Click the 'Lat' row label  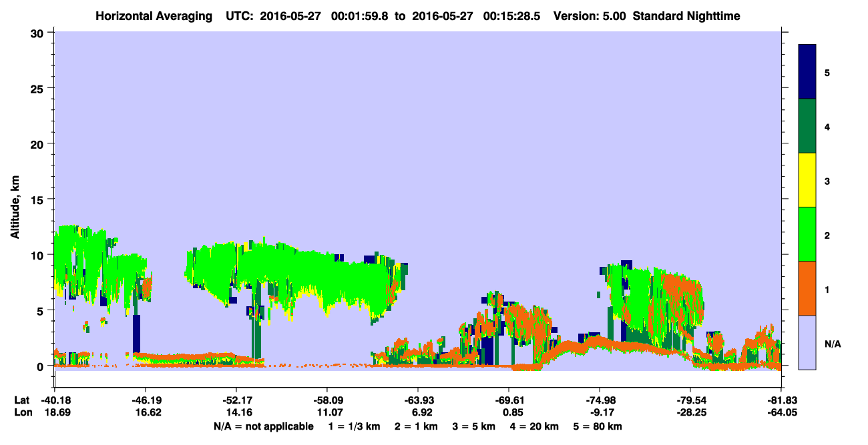click(x=22, y=400)
